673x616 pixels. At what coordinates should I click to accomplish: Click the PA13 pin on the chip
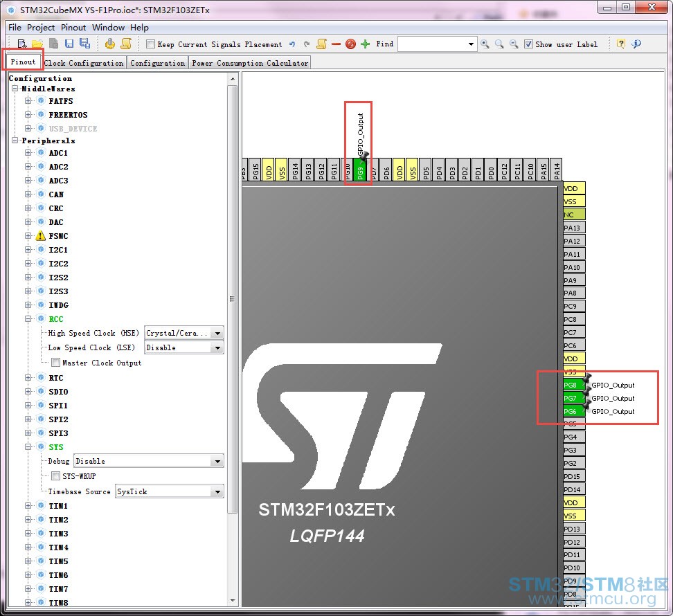tap(574, 228)
